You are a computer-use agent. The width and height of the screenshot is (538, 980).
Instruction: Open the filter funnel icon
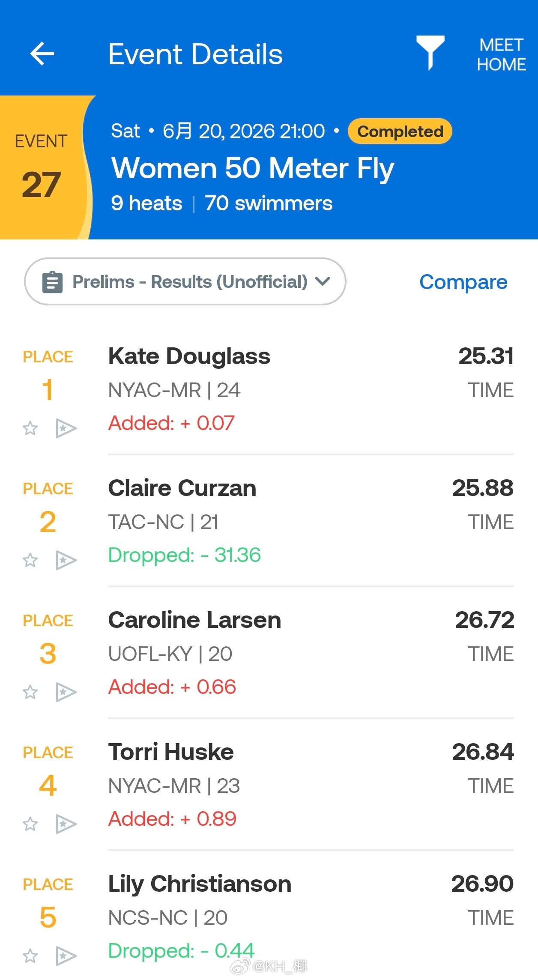click(x=430, y=53)
